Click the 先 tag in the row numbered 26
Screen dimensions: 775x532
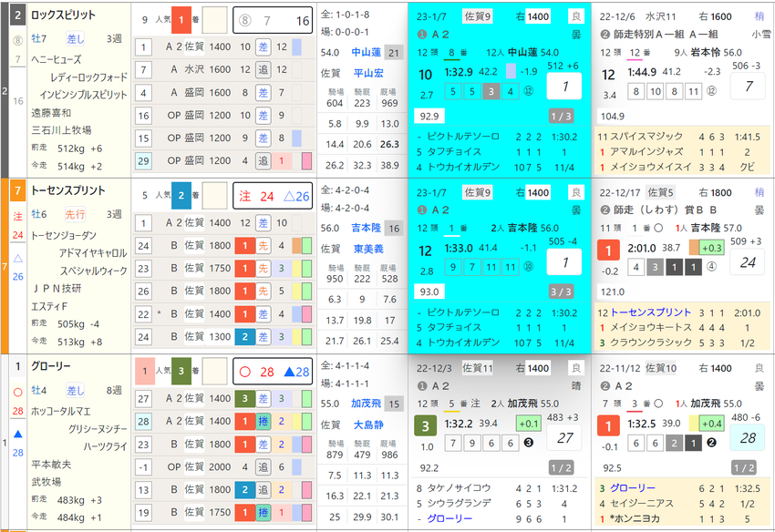[x=263, y=291]
